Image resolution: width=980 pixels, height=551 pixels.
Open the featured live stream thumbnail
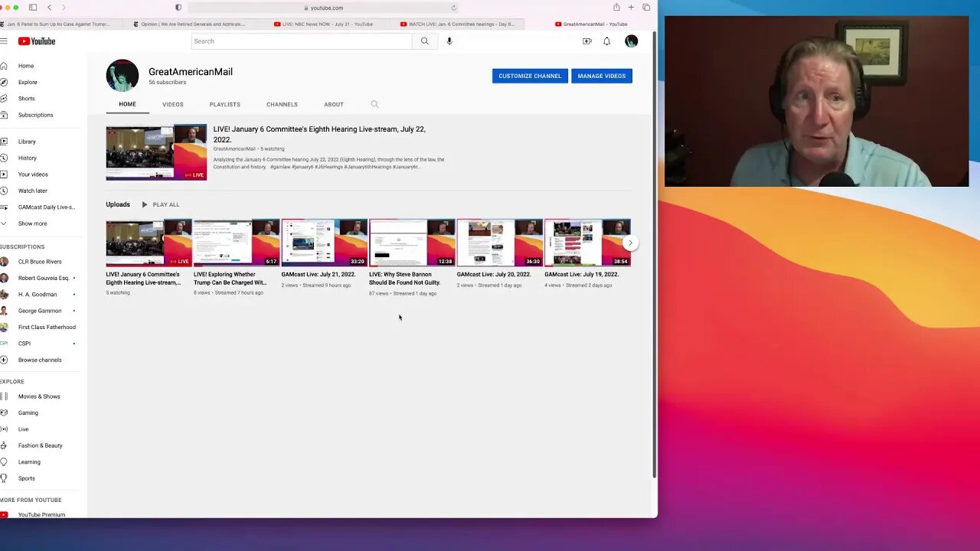coord(156,152)
